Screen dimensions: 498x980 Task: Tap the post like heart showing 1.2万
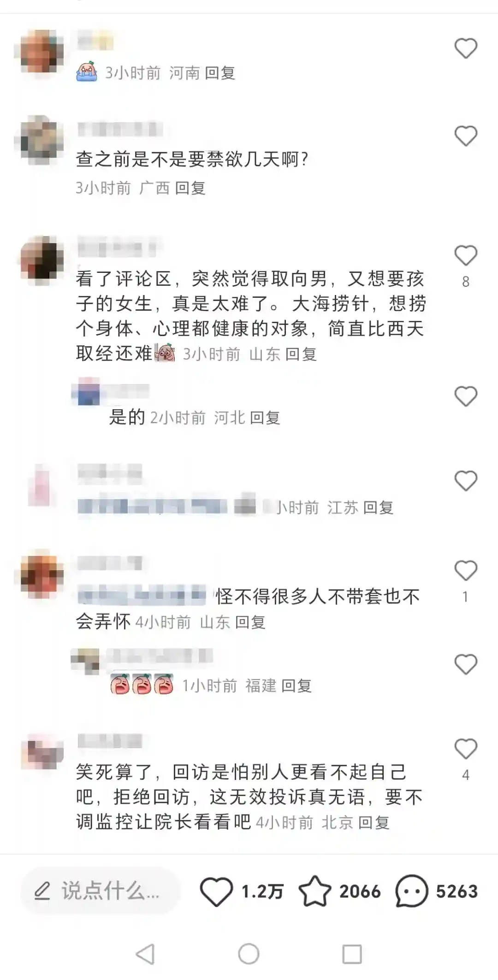coord(216,891)
